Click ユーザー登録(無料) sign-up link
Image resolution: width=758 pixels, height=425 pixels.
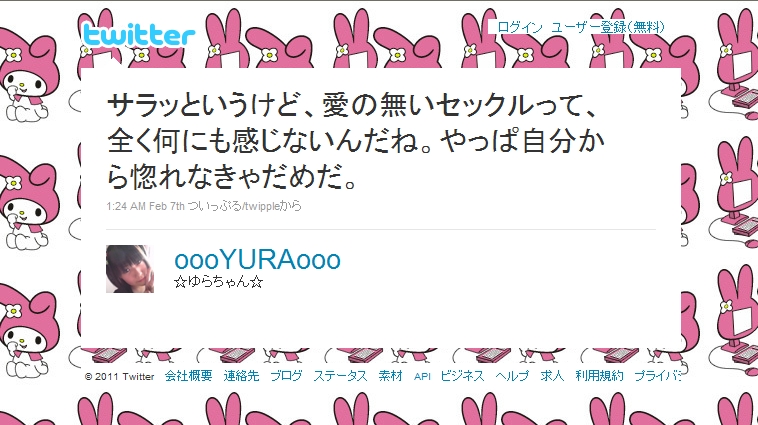pos(608,27)
